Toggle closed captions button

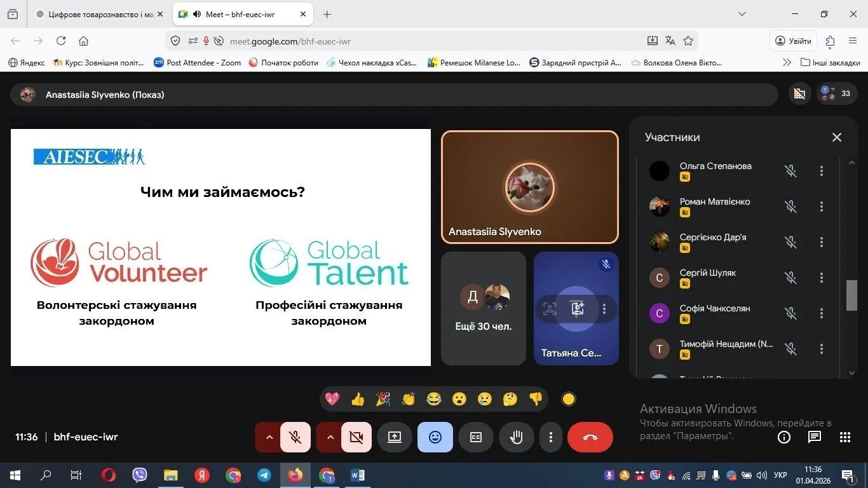click(x=476, y=437)
